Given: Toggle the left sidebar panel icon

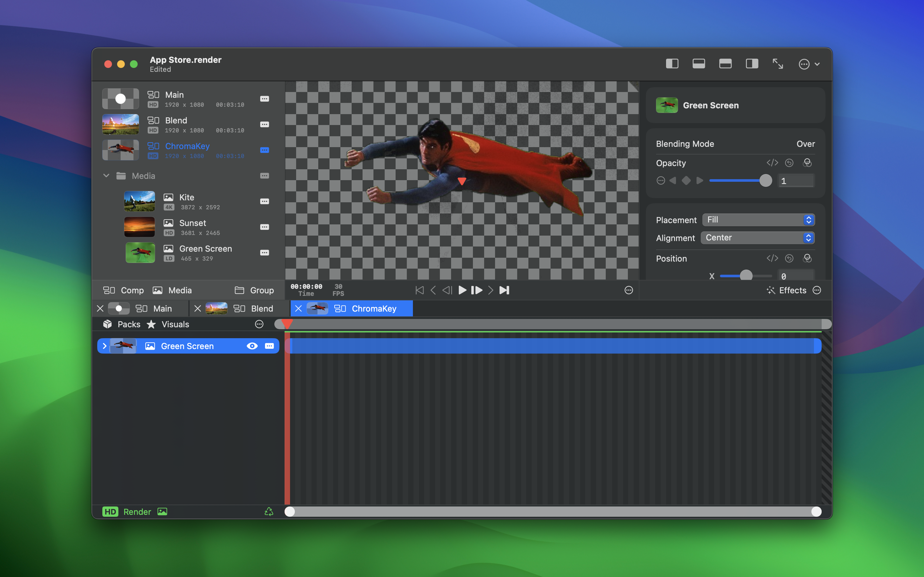Looking at the screenshot, I should click(x=672, y=64).
